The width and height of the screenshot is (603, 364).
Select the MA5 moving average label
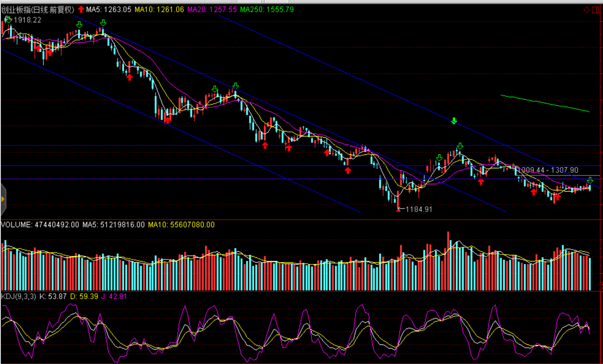(x=109, y=9)
